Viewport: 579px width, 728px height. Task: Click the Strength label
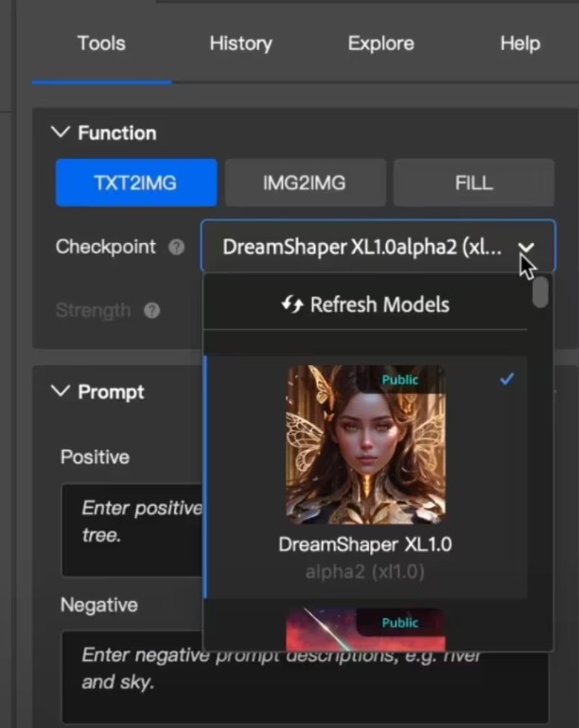pos(93,310)
